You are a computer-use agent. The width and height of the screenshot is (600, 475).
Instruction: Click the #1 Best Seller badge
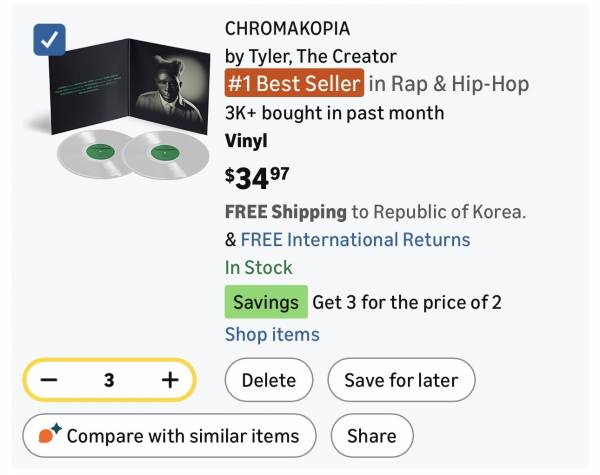(293, 84)
